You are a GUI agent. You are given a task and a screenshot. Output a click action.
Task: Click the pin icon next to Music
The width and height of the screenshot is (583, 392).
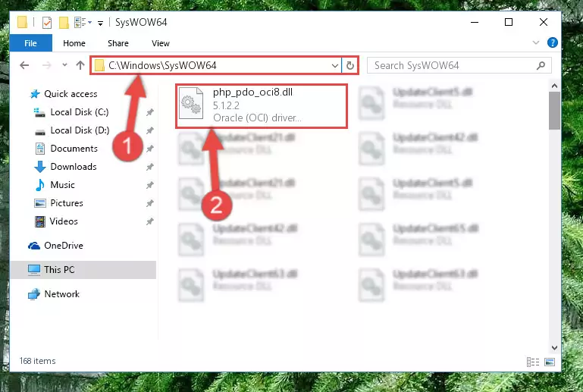(x=150, y=185)
